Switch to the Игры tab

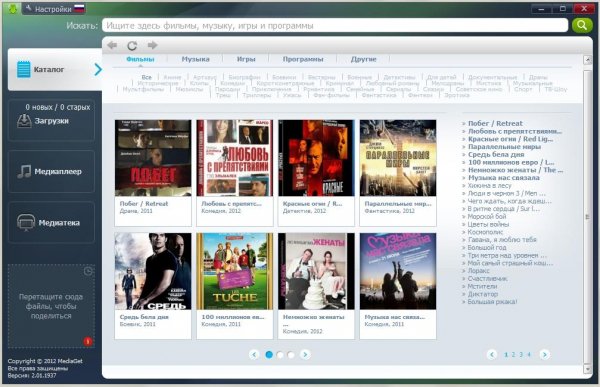246,59
